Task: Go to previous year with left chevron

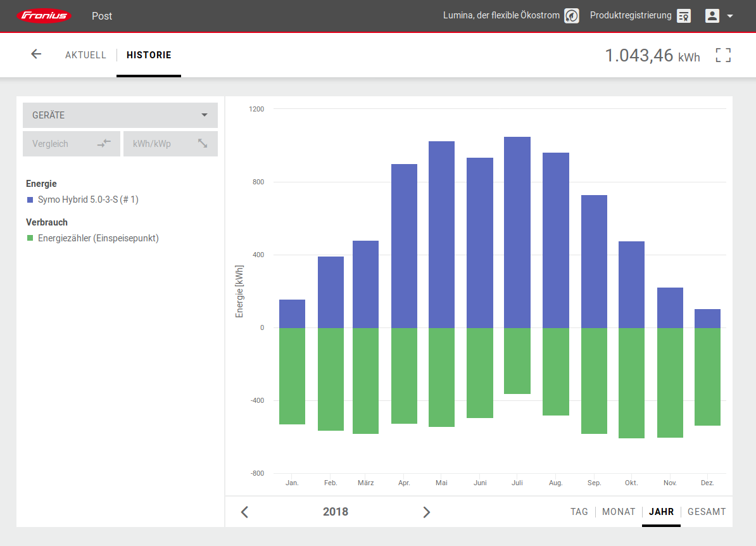Action: (x=245, y=512)
